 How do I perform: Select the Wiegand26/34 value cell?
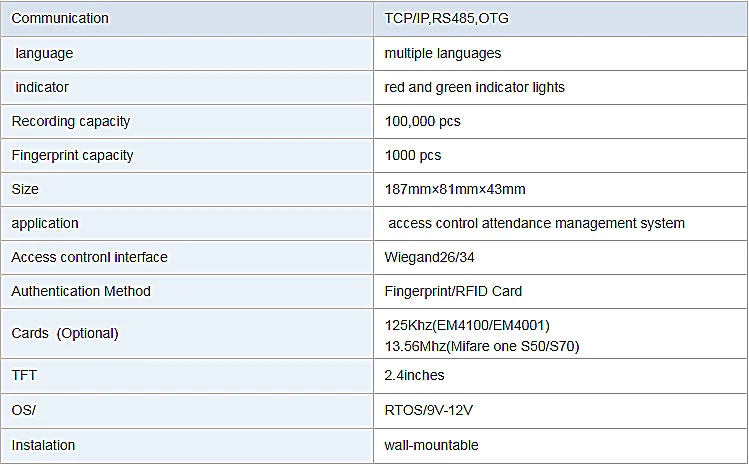tap(560, 258)
